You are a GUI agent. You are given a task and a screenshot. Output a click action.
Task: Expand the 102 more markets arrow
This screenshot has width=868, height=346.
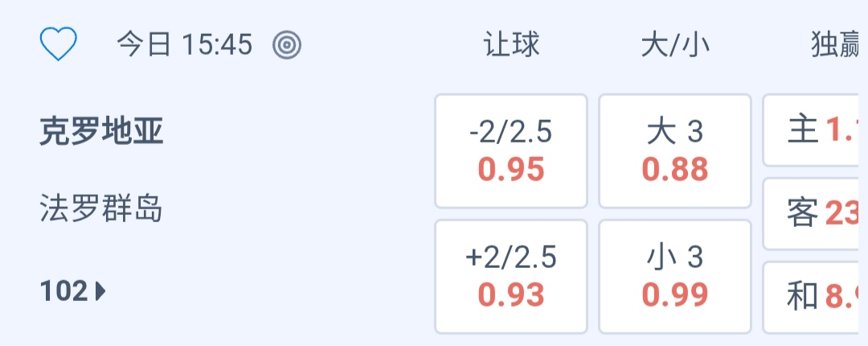(100, 291)
